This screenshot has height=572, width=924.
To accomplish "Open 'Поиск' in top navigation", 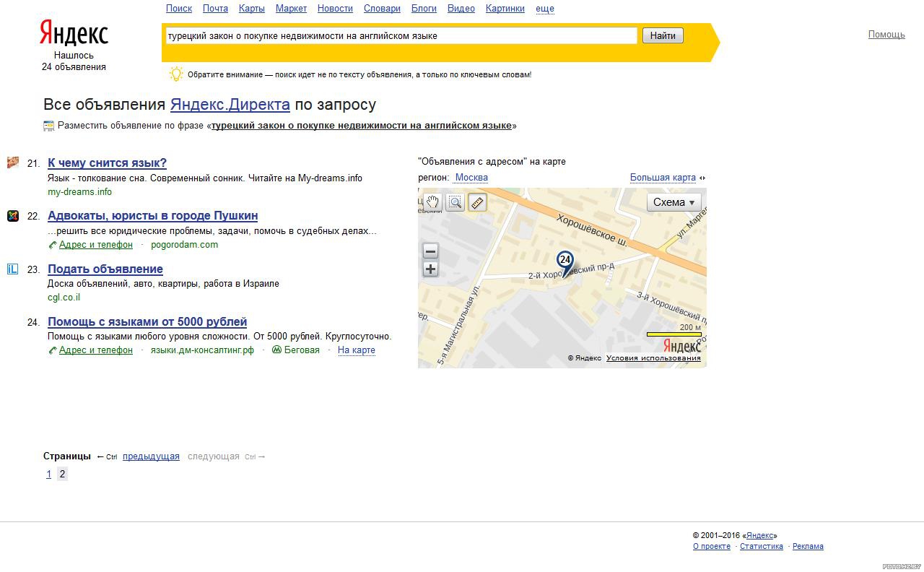I will [179, 9].
